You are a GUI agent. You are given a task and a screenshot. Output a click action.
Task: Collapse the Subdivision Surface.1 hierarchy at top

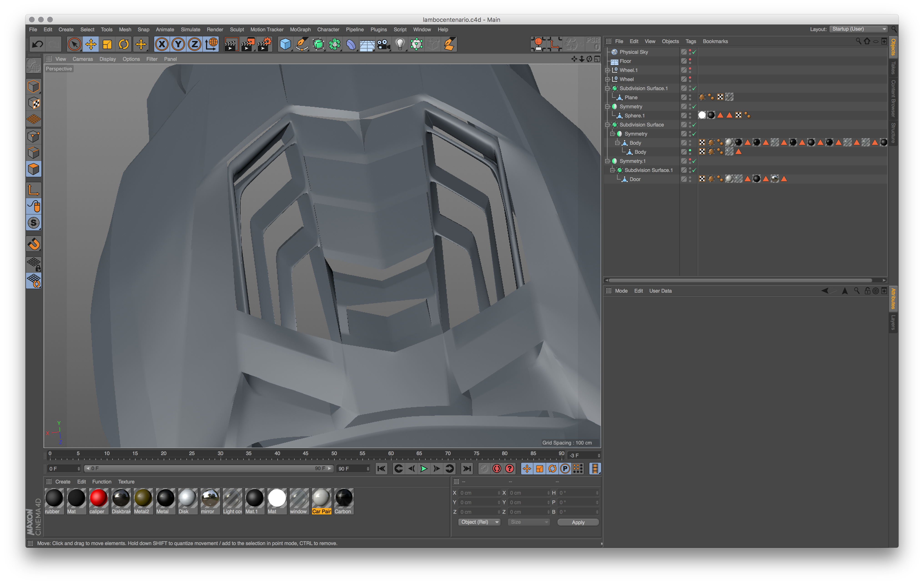click(607, 89)
